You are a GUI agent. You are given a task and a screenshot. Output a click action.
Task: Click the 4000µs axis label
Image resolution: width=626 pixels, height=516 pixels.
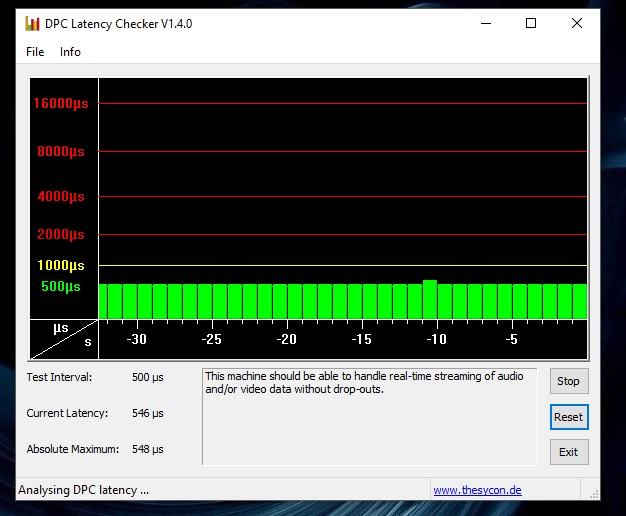61,196
